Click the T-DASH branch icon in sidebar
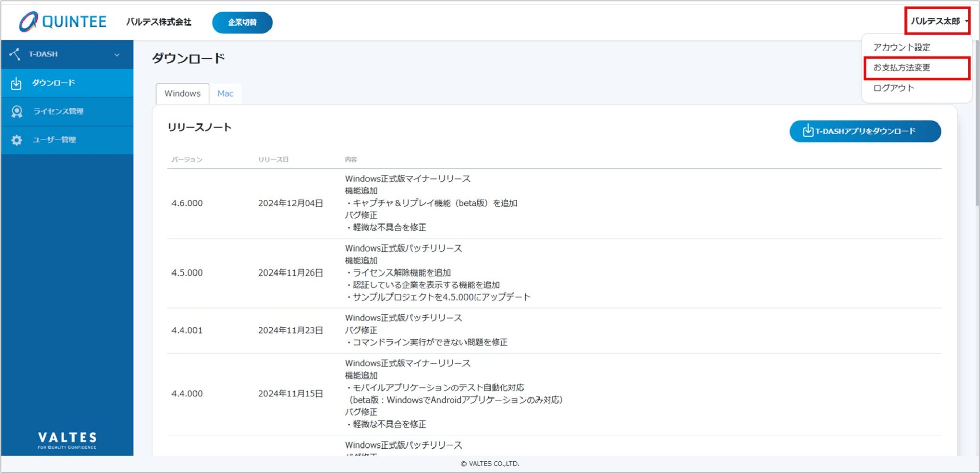The height and width of the screenshot is (473, 980). 15,54
